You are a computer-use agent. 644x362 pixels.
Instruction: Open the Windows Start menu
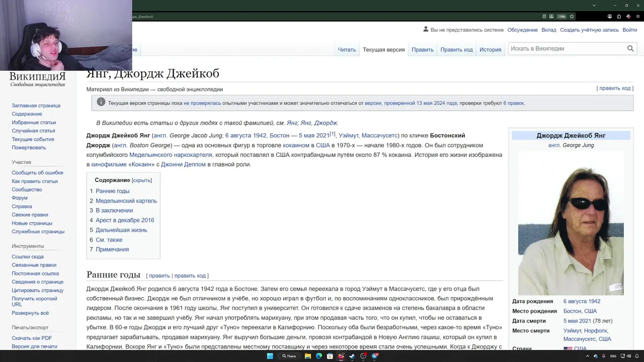click(x=270, y=356)
